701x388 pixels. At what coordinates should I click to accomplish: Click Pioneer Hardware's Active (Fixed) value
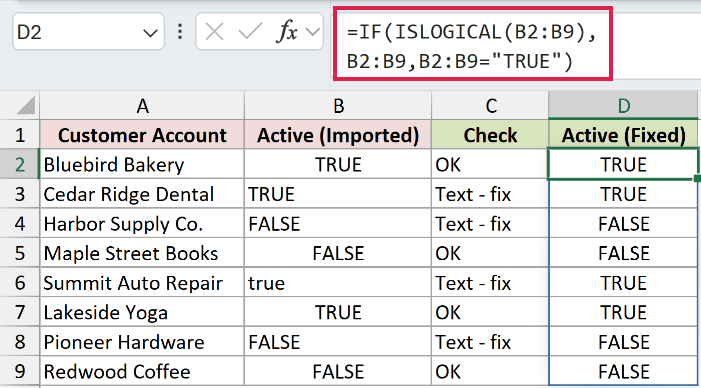click(x=623, y=342)
